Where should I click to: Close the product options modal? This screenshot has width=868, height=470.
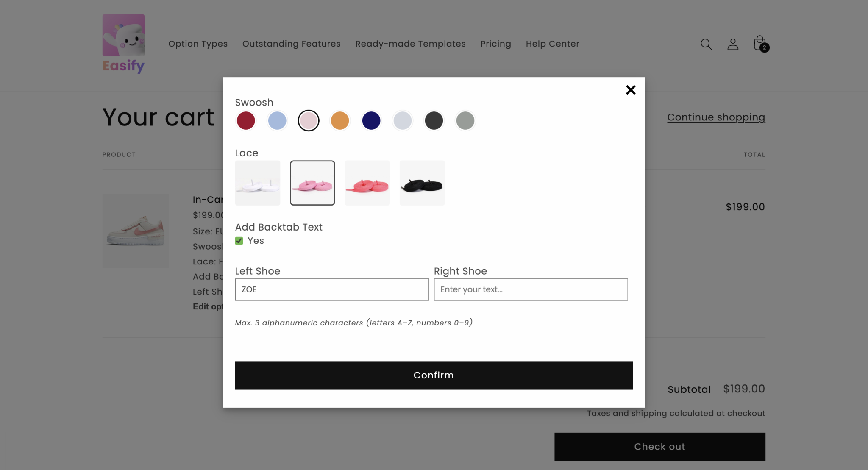pyautogui.click(x=631, y=90)
